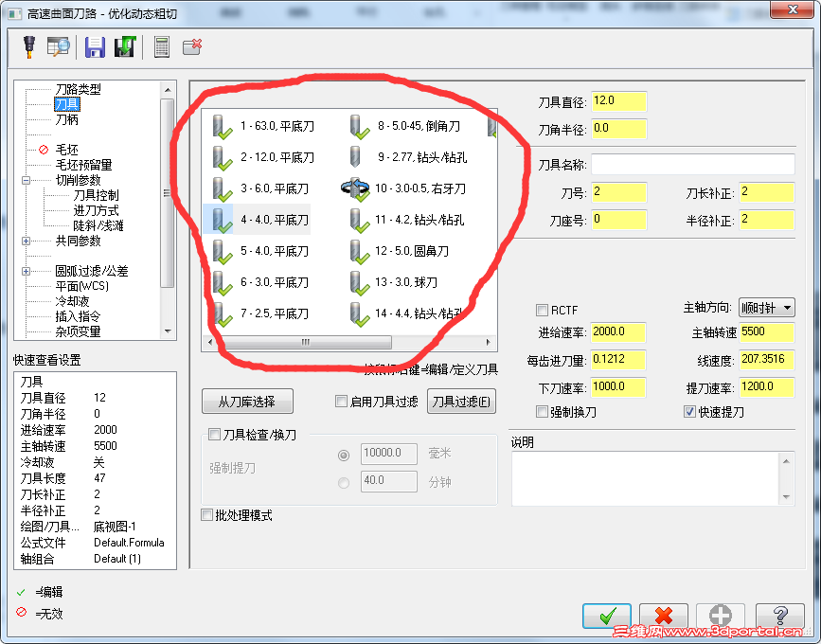Enable 批处理模式 checkbox
821x644 pixels.
pos(206,514)
